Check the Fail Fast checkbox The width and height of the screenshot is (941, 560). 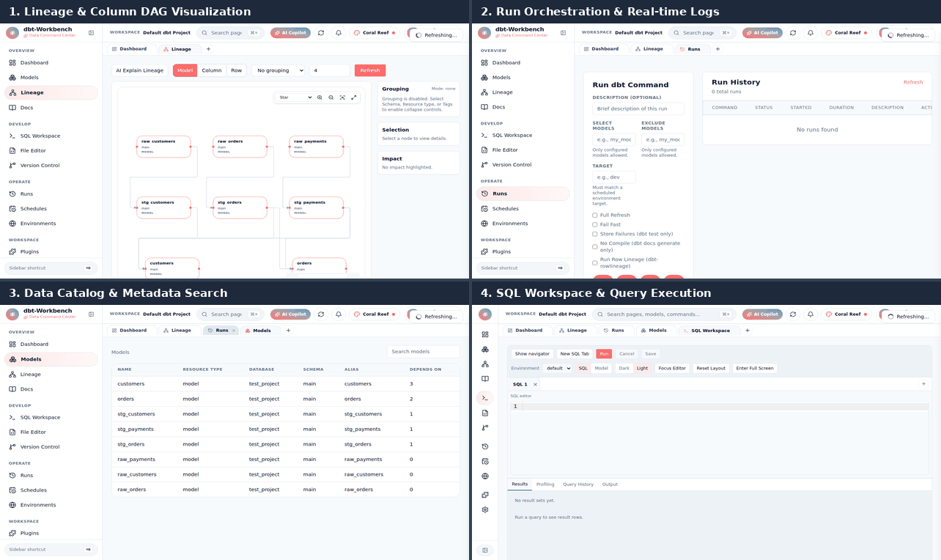tap(595, 225)
